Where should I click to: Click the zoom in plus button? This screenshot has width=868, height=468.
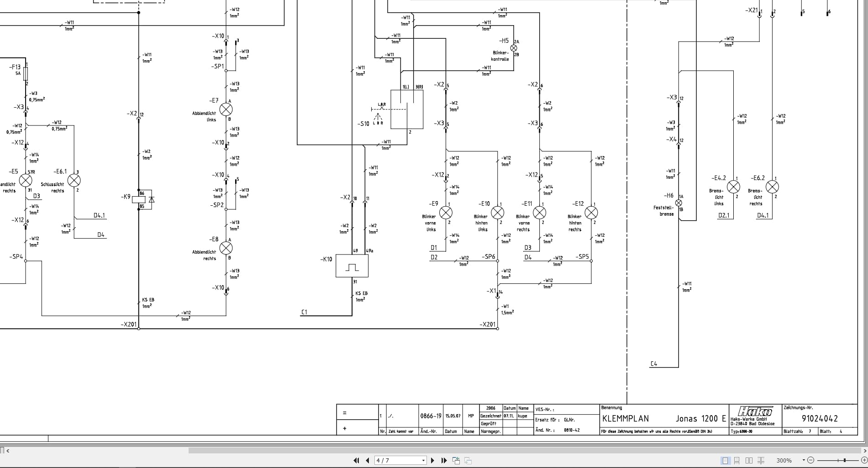[x=864, y=460]
